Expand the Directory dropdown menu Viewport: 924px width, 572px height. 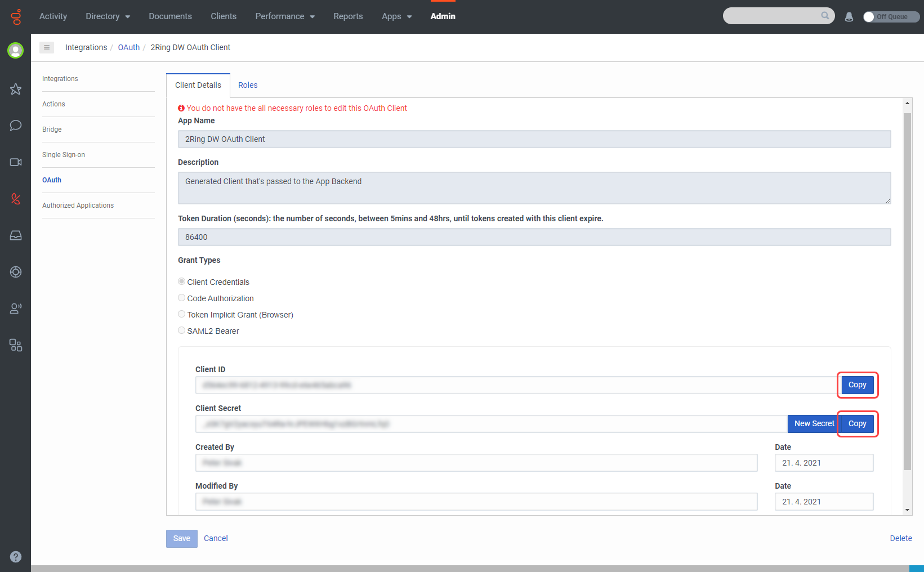(x=108, y=16)
